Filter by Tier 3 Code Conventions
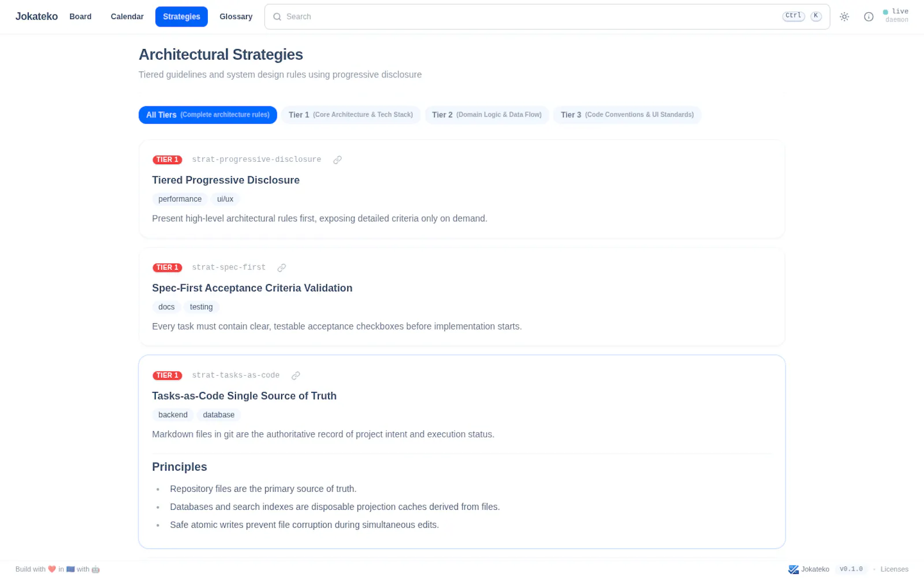The width and height of the screenshot is (924, 578). [x=627, y=115]
